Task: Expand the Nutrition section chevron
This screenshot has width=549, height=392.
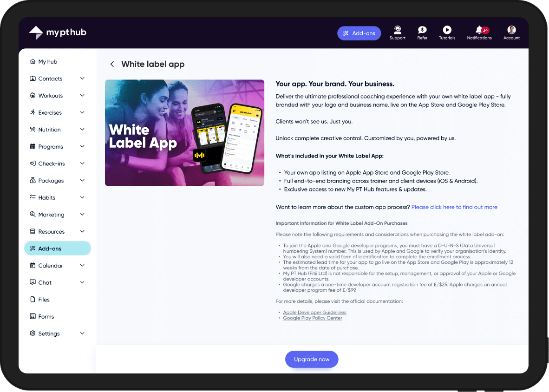Action: click(82, 130)
